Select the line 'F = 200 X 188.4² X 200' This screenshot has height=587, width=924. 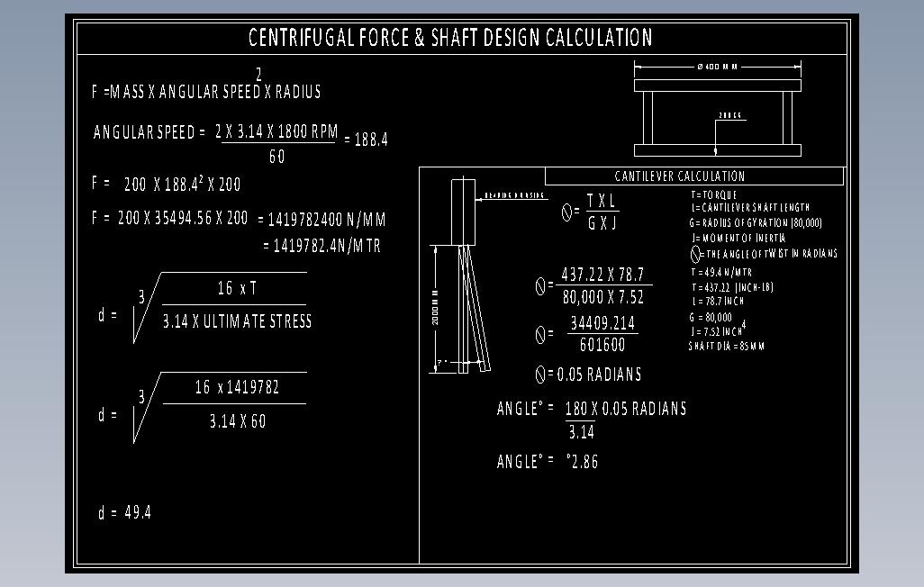point(167,184)
